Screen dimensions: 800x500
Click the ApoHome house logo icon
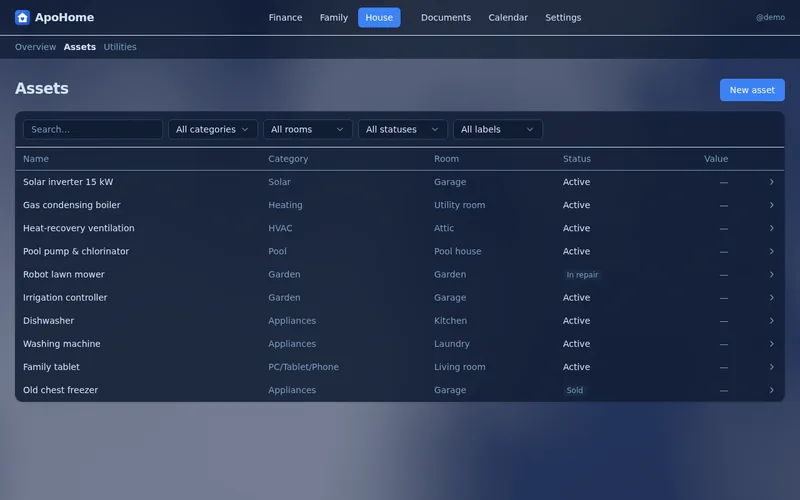coord(22,17)
